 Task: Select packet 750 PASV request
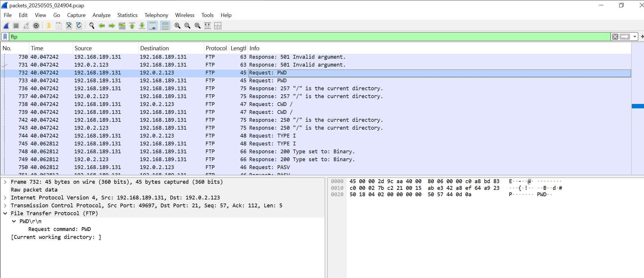pyautogui.click(x=316, y=167)
